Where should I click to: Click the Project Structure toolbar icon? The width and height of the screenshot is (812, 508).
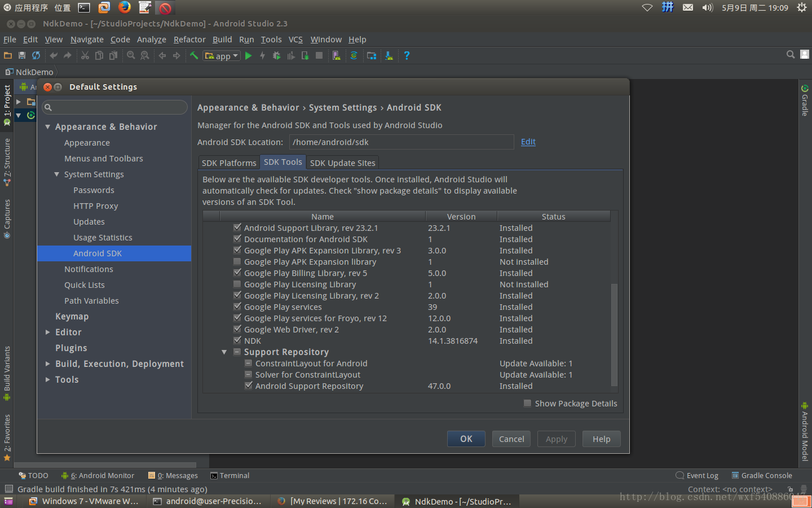(x=372, y=55)
